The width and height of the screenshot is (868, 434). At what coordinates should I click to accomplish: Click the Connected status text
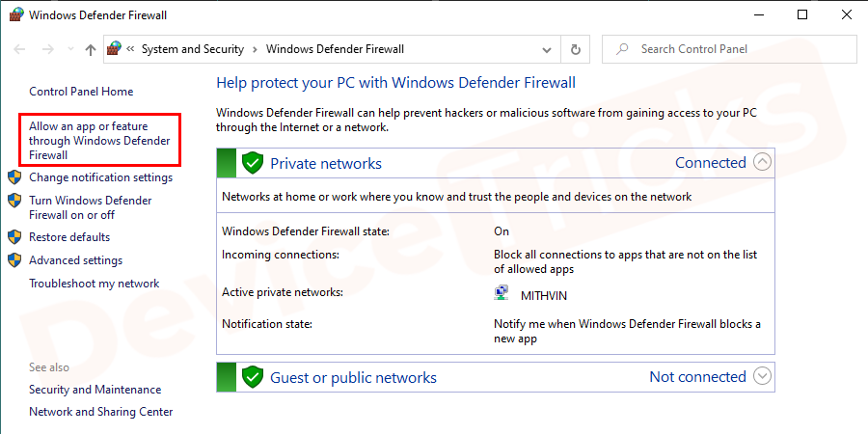coord(711,163)
